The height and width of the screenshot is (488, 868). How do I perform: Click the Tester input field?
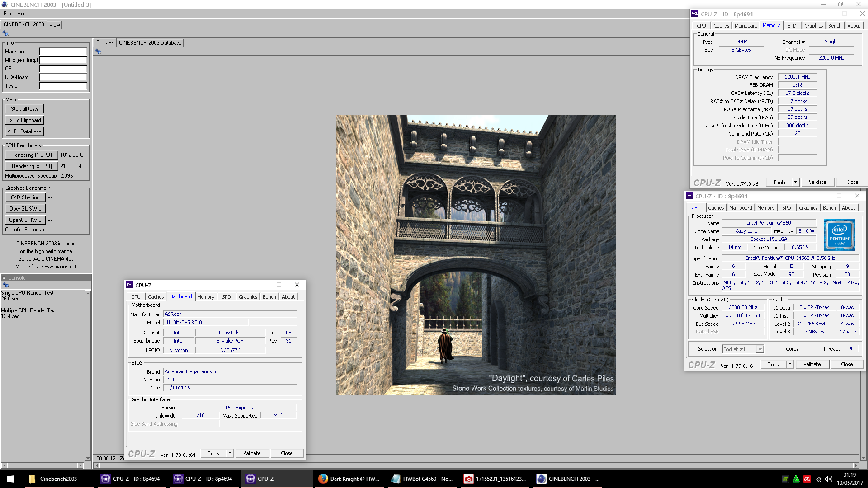coord(63,86)
